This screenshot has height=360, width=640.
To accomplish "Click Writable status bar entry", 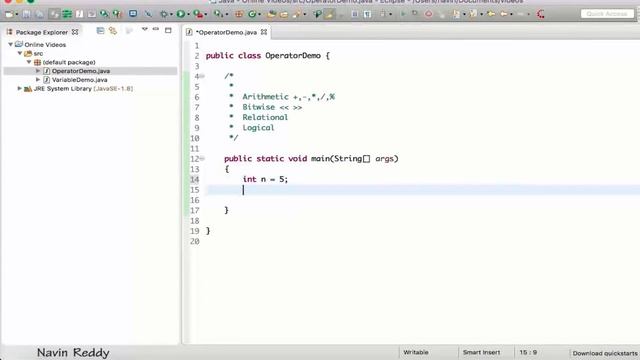I will pyautogui.click(x=416, y=352).
